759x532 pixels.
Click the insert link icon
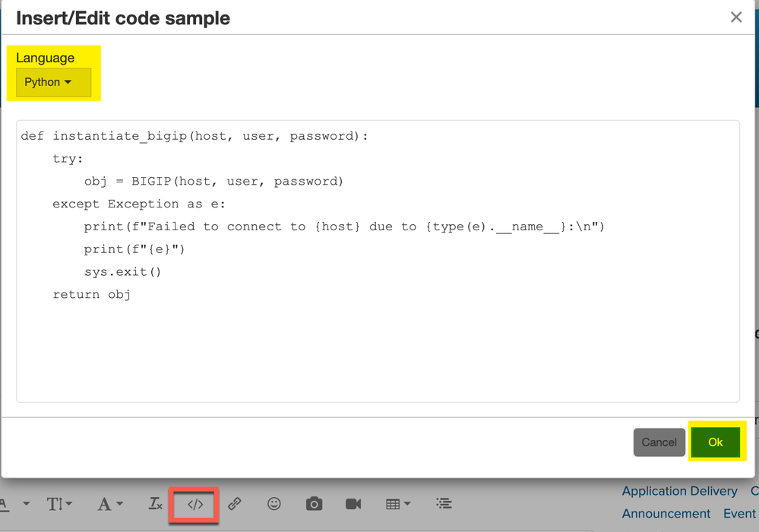click(235, 503)
